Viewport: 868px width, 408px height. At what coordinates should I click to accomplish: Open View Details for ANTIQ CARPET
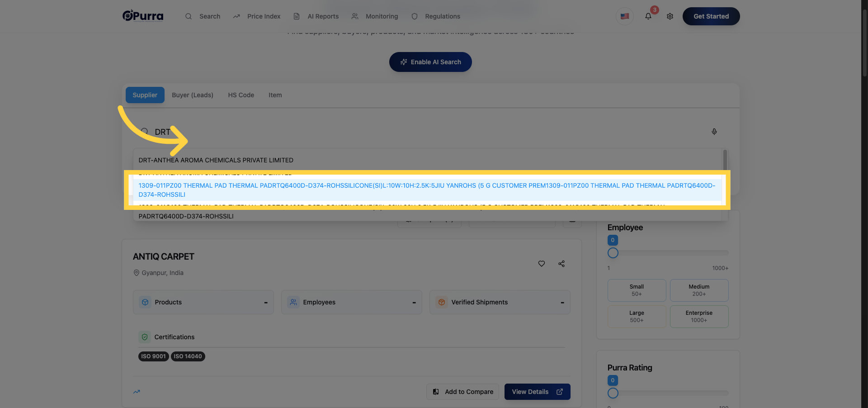[538, 392]
